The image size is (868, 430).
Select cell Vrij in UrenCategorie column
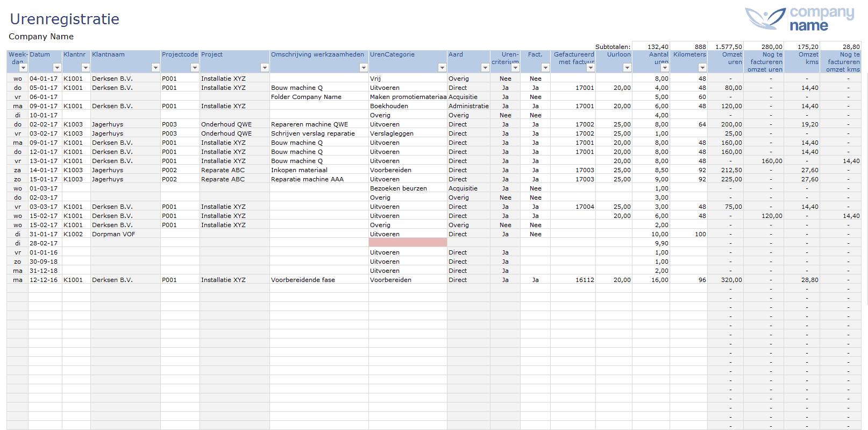(408, 79)
